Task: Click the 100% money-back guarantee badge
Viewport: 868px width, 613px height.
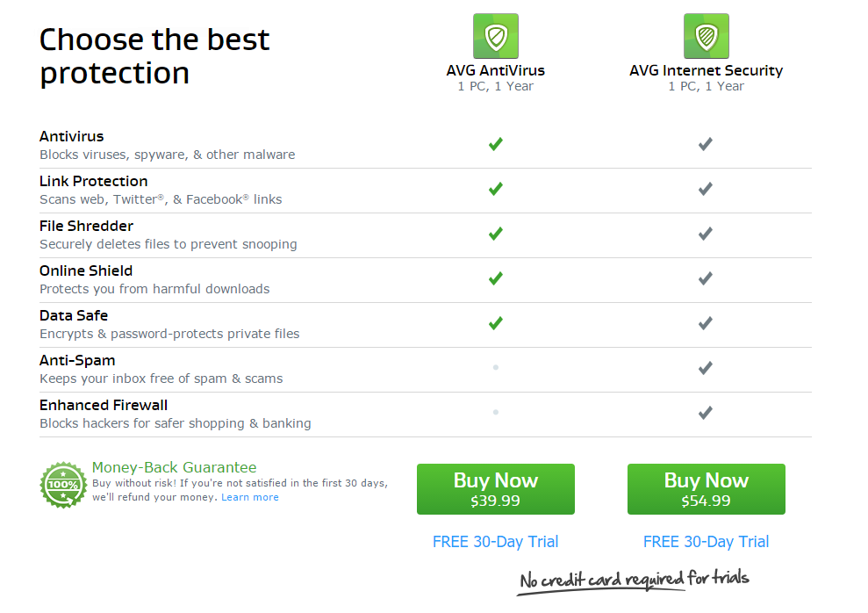Action: [x=63, y=485]
